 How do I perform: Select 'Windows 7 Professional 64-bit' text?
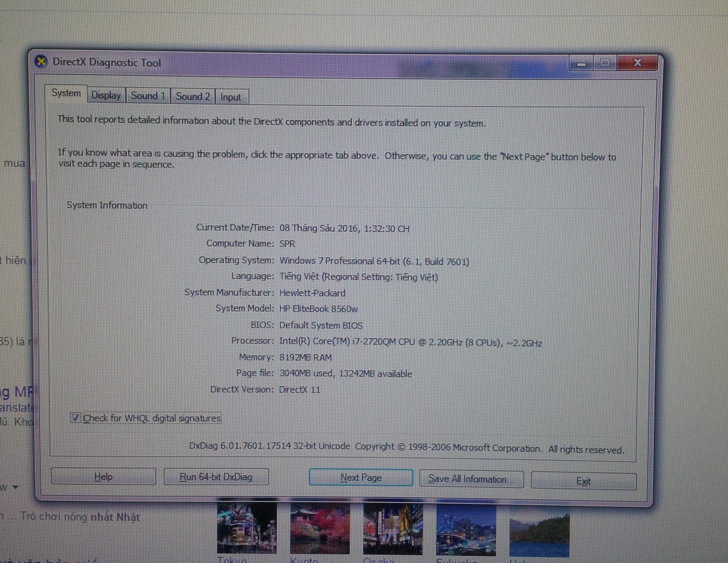click(339, 261)
